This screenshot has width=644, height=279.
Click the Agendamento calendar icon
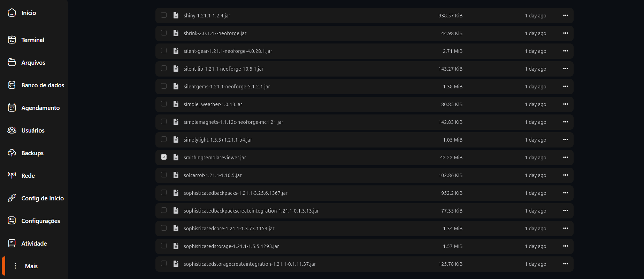12,108
